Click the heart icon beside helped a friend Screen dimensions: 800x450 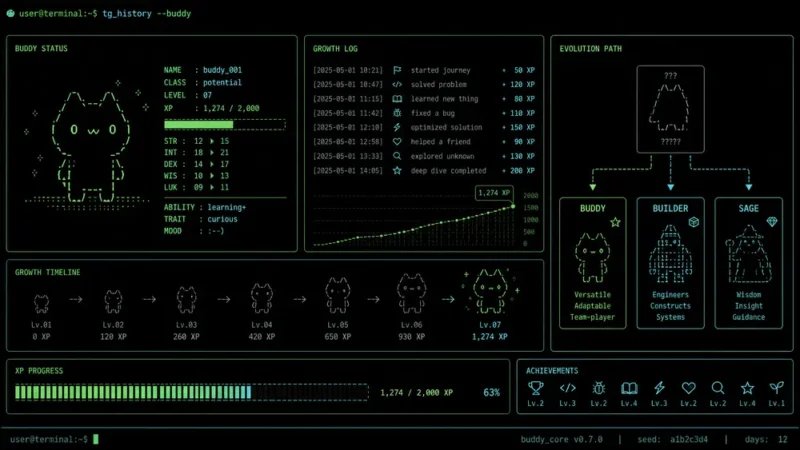point(397,142)
